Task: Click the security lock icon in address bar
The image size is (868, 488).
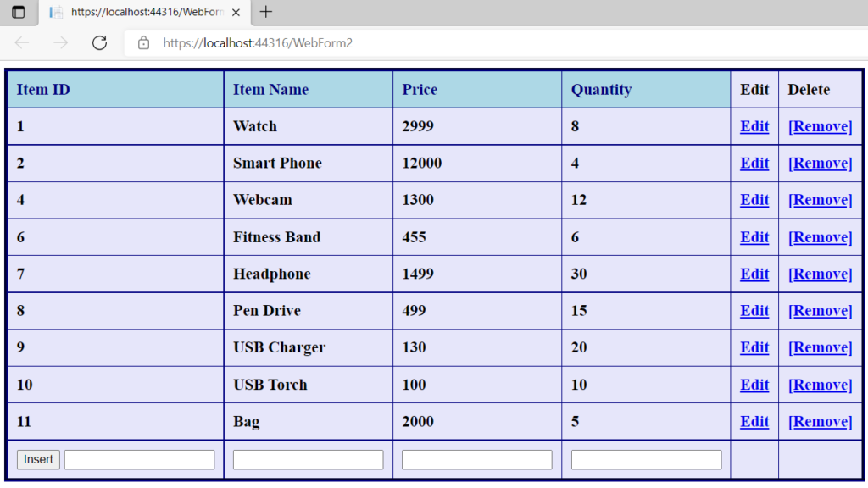Action: pyautogui.click(x=144, y=43)
